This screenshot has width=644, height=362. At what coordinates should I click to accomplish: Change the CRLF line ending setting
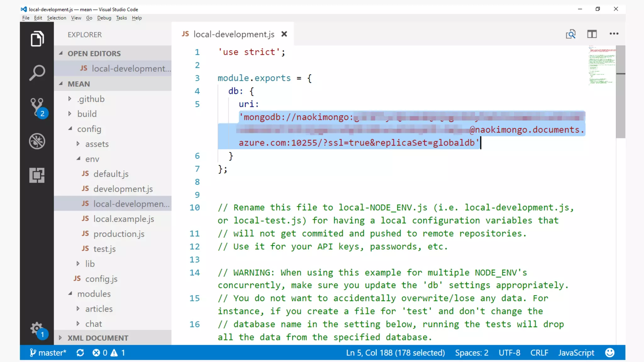[539, 353]
